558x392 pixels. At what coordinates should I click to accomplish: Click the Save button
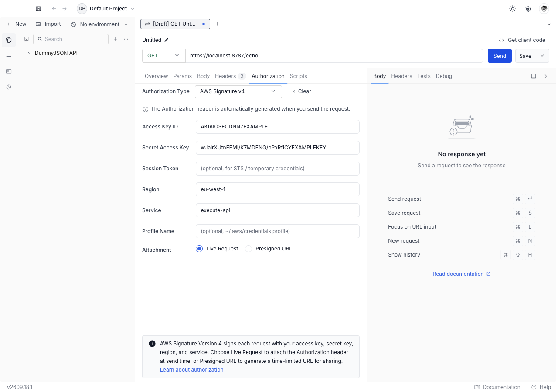click(525, 56)
